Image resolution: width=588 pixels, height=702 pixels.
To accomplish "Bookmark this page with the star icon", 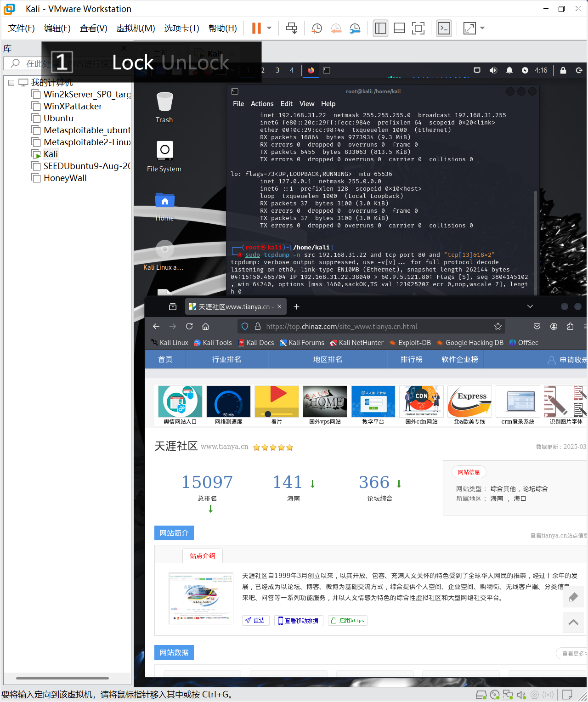I will [x=498, y=326].
